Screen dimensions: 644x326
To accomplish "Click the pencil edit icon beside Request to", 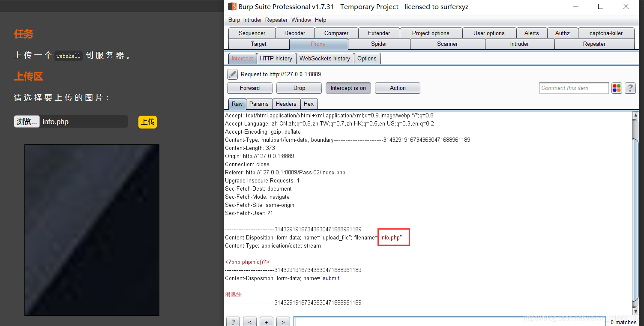I will pos(232,74).
